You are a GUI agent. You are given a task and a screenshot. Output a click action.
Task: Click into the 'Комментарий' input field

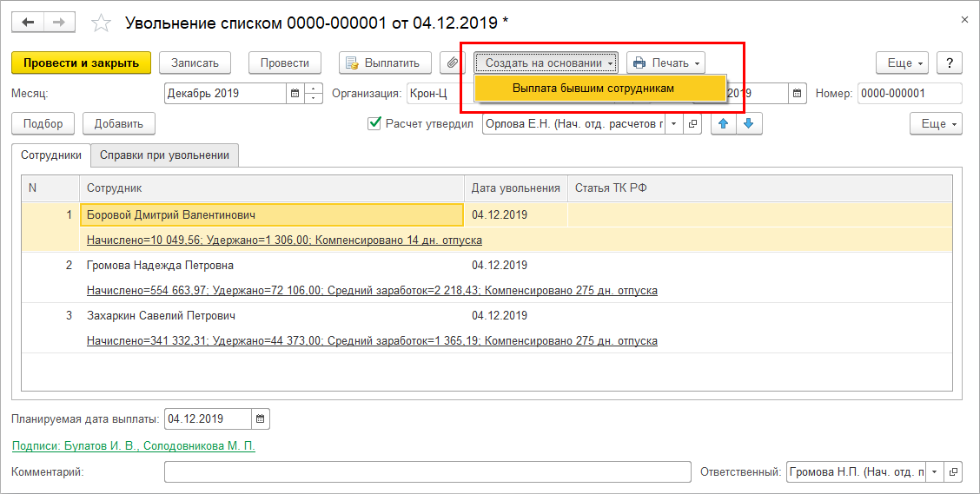coord(427,472)
